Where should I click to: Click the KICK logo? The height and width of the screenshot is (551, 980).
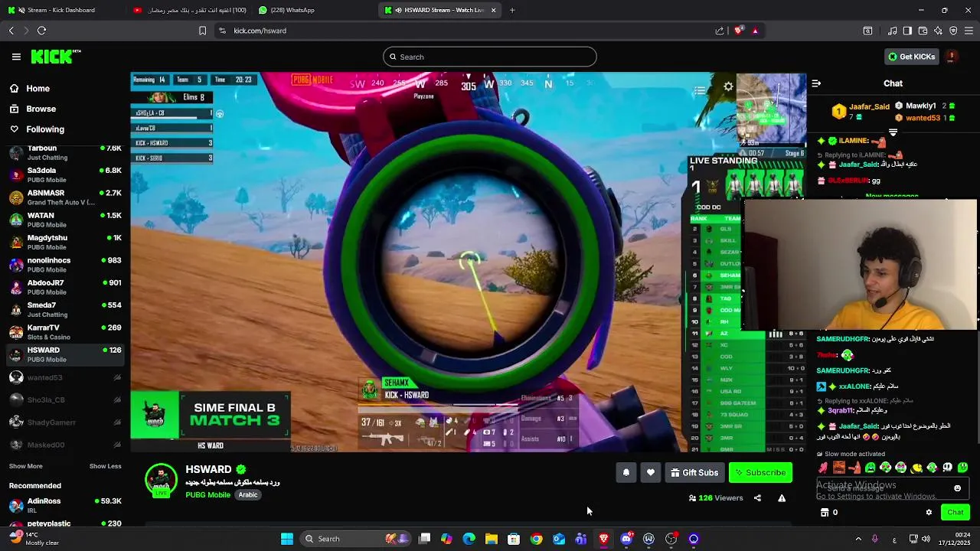coord(56,57)
